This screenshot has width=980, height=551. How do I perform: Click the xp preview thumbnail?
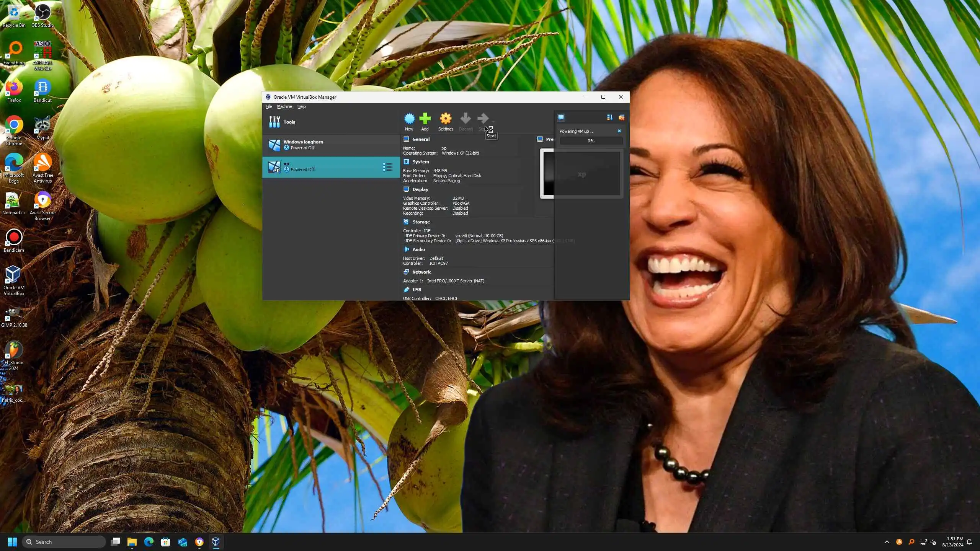click(582, 174)
